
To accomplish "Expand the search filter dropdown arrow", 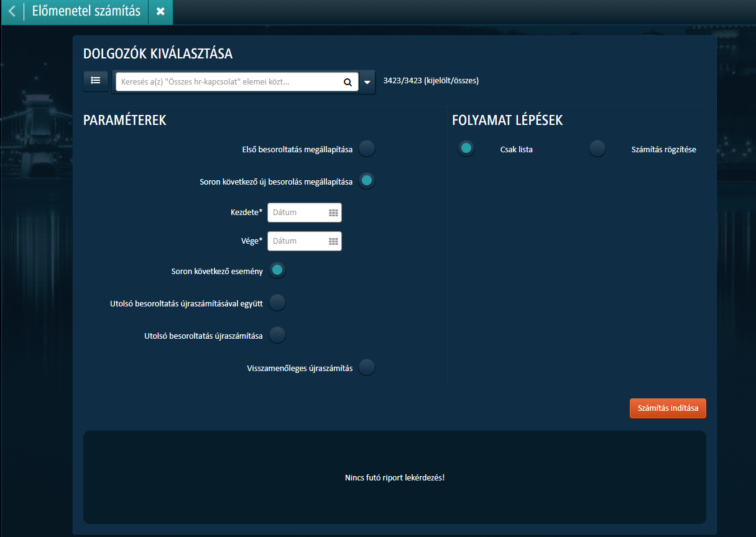I will coord(367,82).
